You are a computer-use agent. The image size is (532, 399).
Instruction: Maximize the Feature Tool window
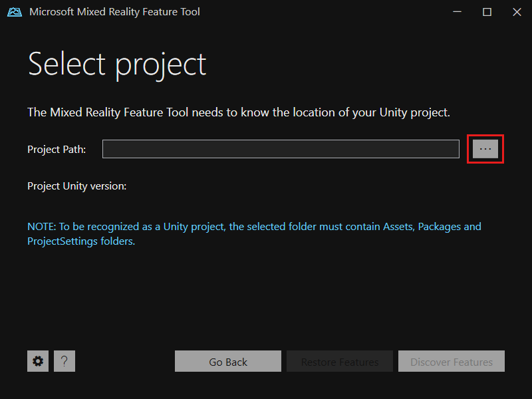coord(487,12)
